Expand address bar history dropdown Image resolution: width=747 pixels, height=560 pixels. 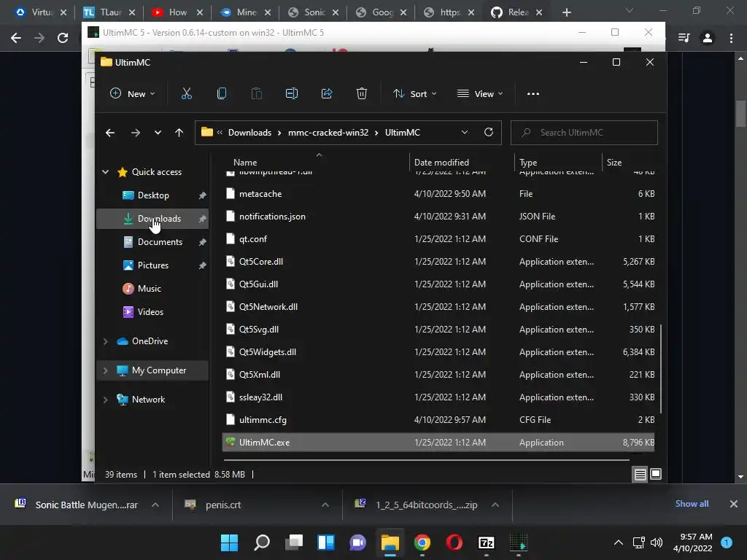pyautogui.click(x=465, y=133)
